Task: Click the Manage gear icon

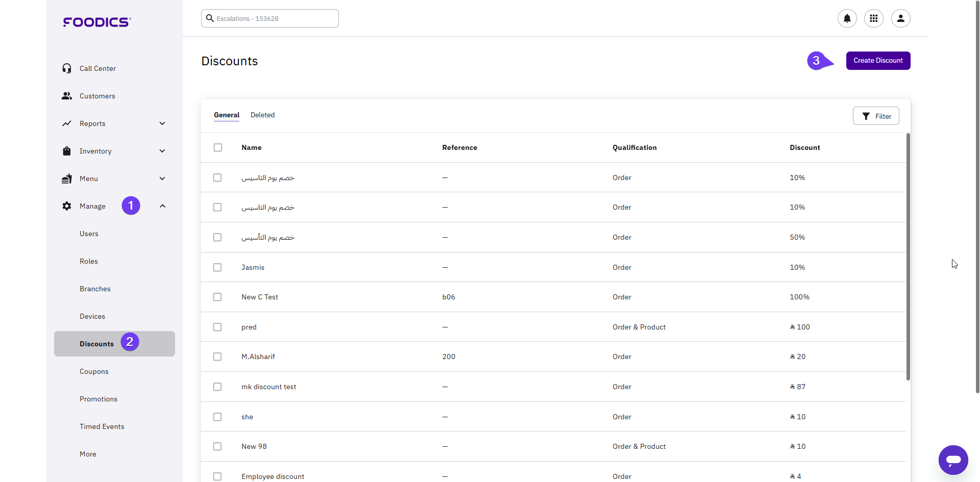Action: [x=67, y=206]
